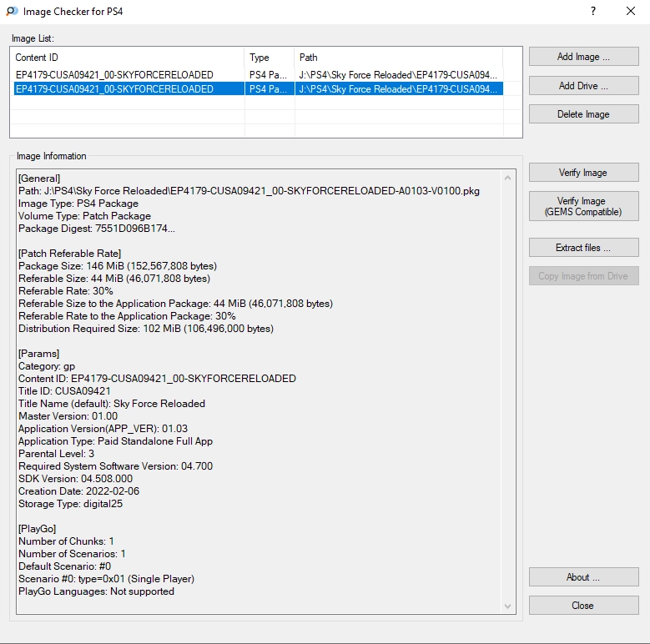This screenshot has height=644, width=650.
Task: Click the Image Information scrollbar up arrow
Action: 507,178
